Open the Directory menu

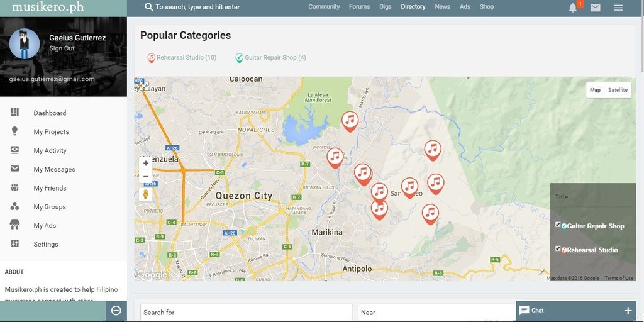click(413, 6)
